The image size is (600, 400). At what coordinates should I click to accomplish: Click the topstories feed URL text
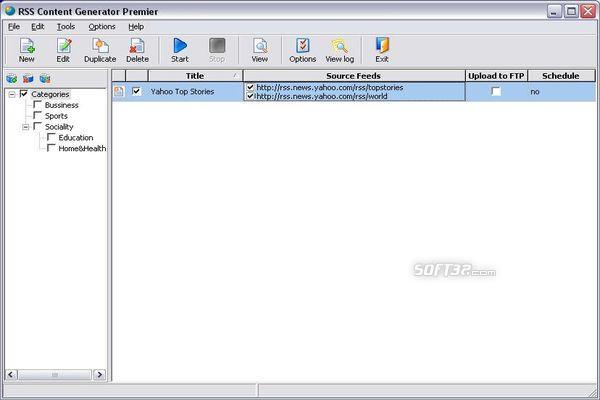pos(329,87)
